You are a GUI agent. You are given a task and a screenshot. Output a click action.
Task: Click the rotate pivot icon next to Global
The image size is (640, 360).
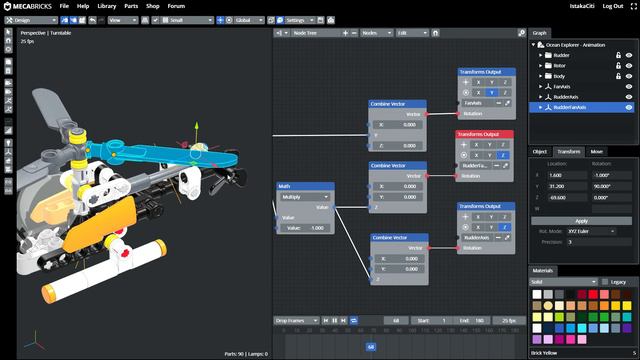[x=229, y=20]
